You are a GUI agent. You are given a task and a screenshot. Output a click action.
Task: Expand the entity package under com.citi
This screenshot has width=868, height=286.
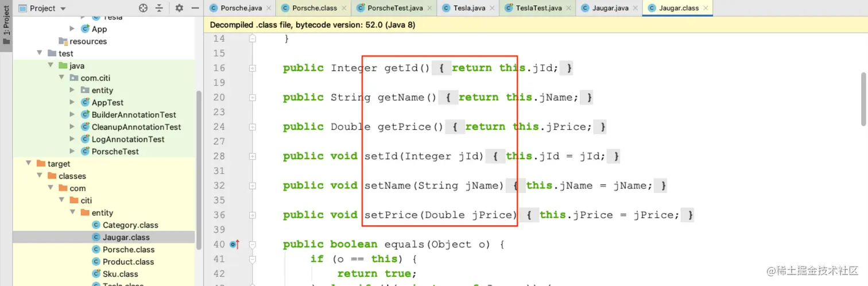[x=72, y=90]
